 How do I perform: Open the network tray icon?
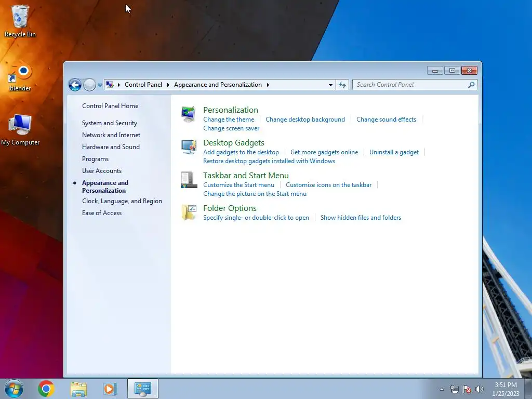[x=454, y=389]
